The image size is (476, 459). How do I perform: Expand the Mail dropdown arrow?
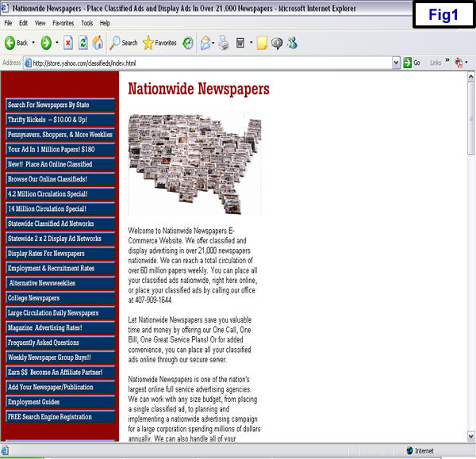(x=213, y=43)
